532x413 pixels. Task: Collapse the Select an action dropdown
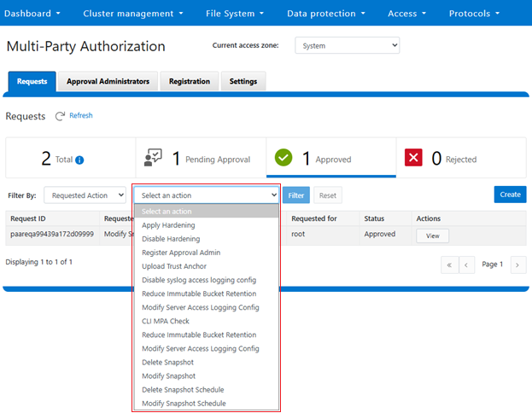[x=207, y=195]
